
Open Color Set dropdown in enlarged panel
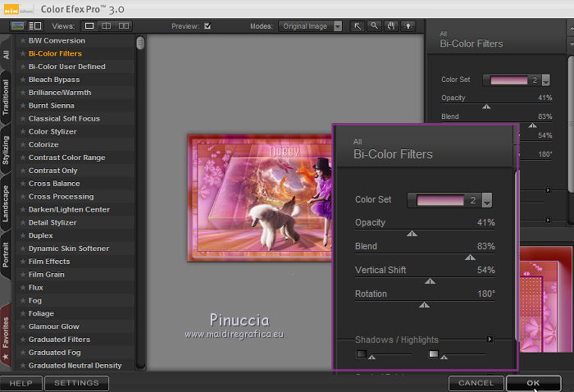point(487,200)
